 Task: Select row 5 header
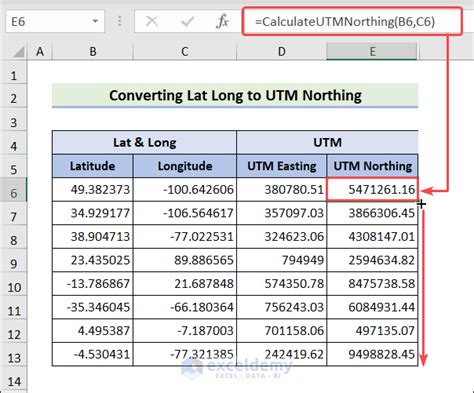13,166
